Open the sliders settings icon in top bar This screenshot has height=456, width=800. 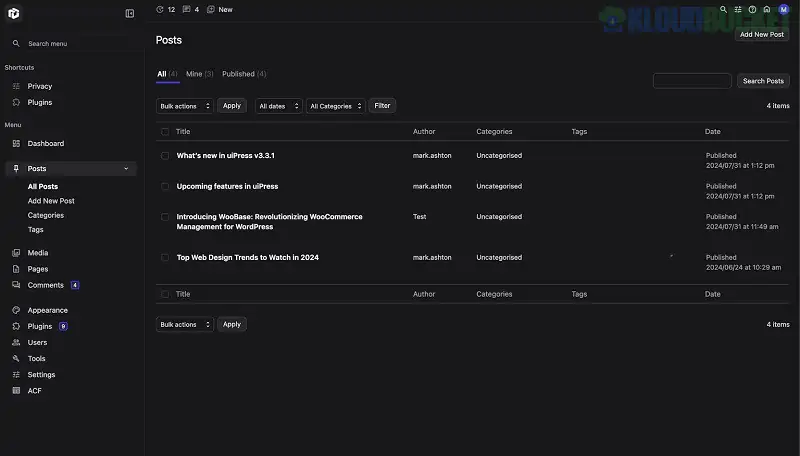tap(738, 9)
